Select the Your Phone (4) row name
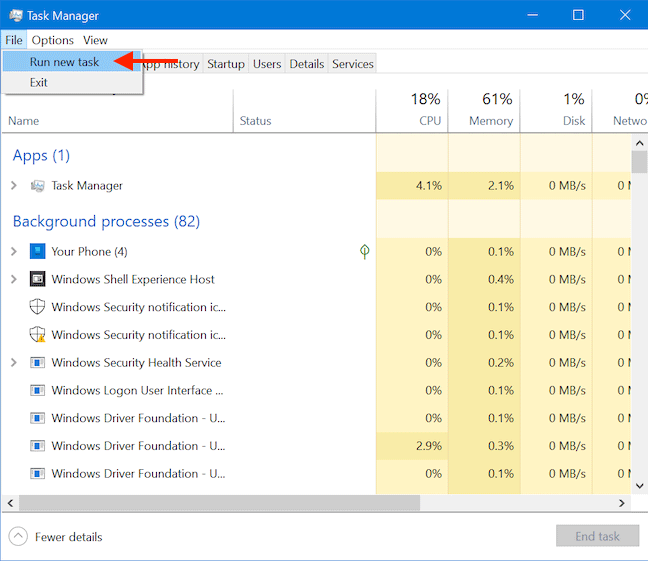 [89, 251]
